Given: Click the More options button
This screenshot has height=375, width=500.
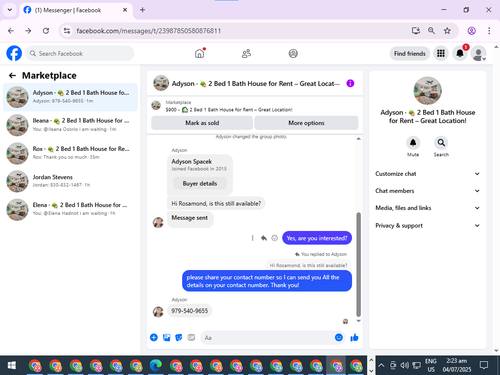Looking at the screenshot, I should click(x=306, y=123).
